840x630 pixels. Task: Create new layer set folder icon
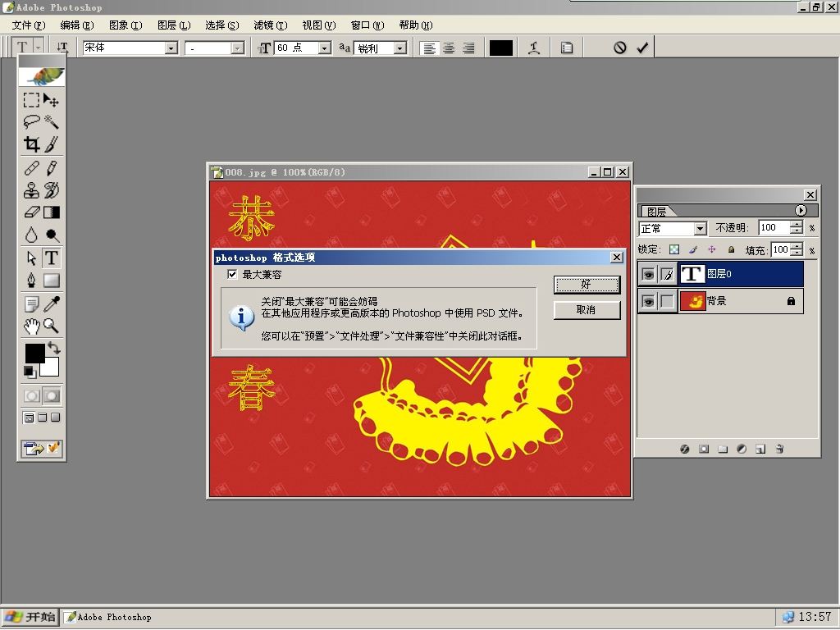723,449
